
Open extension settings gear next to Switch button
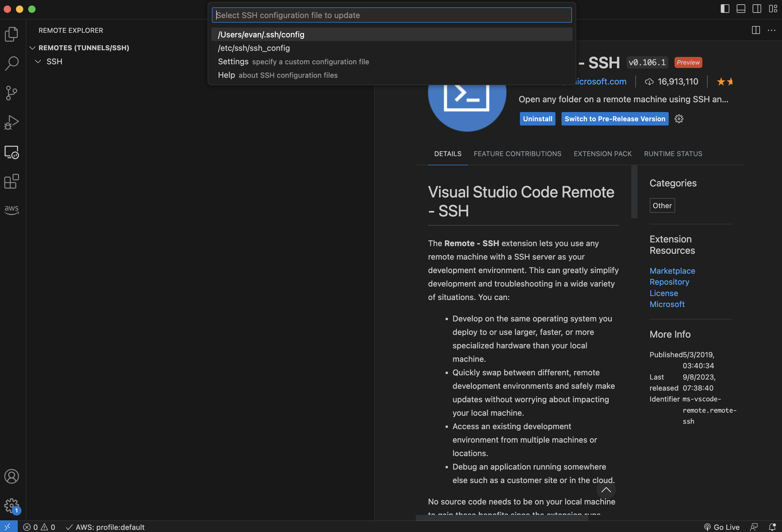(679, 119)
